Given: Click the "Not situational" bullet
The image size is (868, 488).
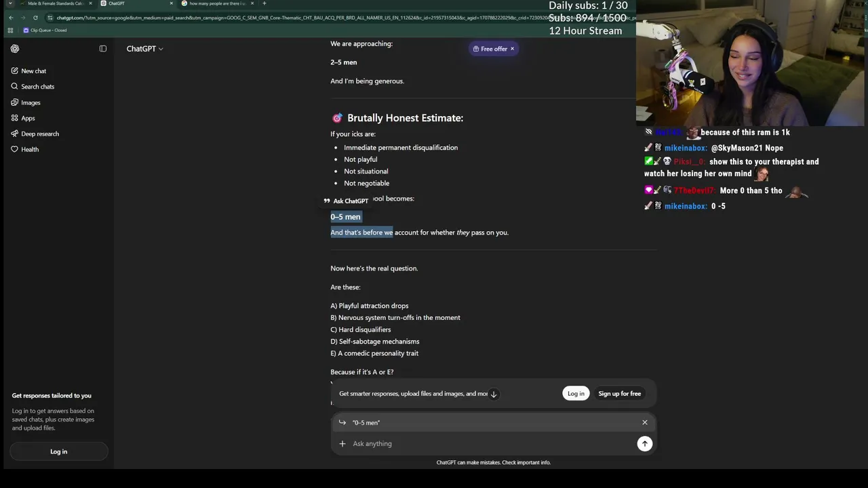Looking at the screenshot, I should tap(366, 171).
